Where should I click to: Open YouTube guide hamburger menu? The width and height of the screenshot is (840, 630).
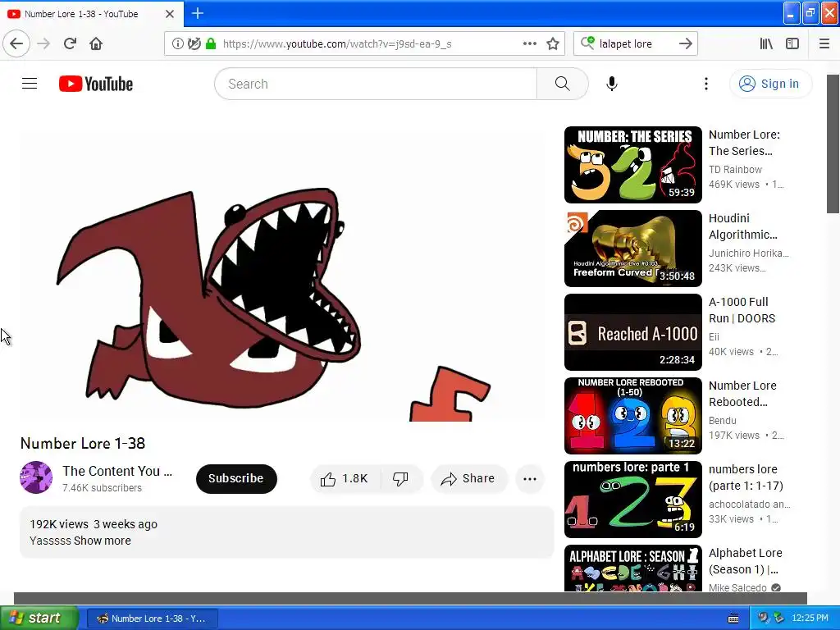30,84
